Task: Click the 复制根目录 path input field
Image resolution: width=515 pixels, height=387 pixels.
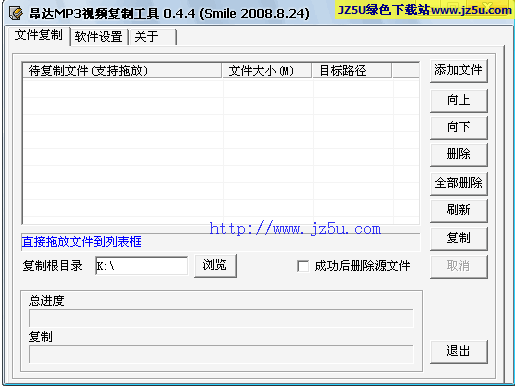Action: pyautogui.click(x=142, y=266)
